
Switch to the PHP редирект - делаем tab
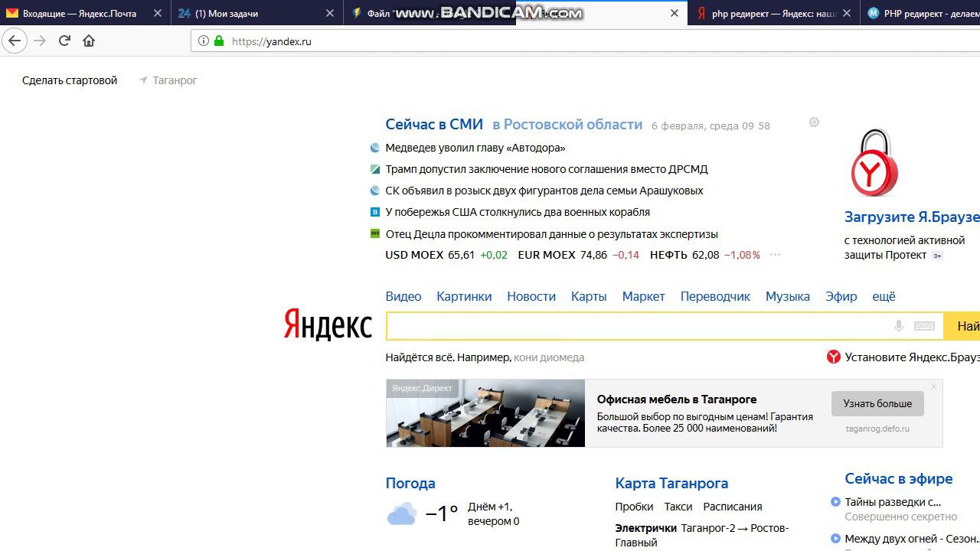pos(920,14)
